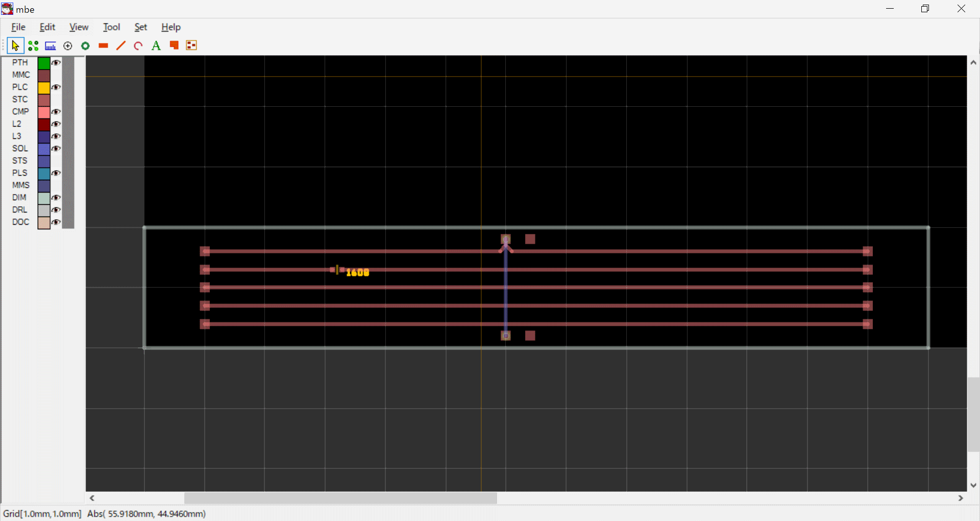Hide the SOL layer eye toggle
The height and width of the screenshot is (521, 980).
tap(56, 149)
